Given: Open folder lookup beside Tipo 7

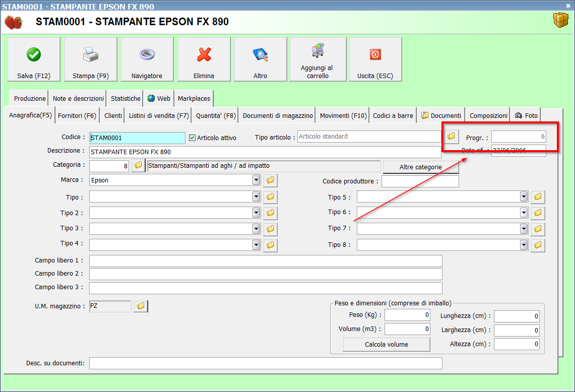Looking at the screenshot, I should (538, 229).
